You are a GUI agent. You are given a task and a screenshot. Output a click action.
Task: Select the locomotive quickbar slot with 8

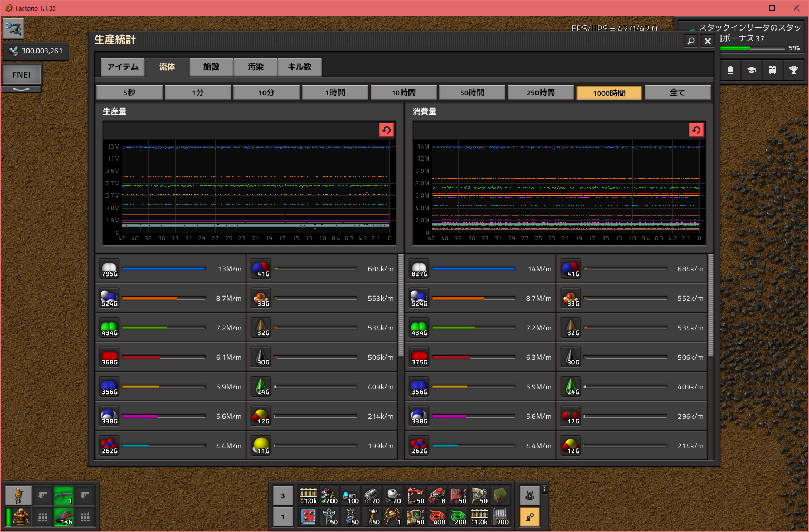pyautogui.click(x=437, y=496)
